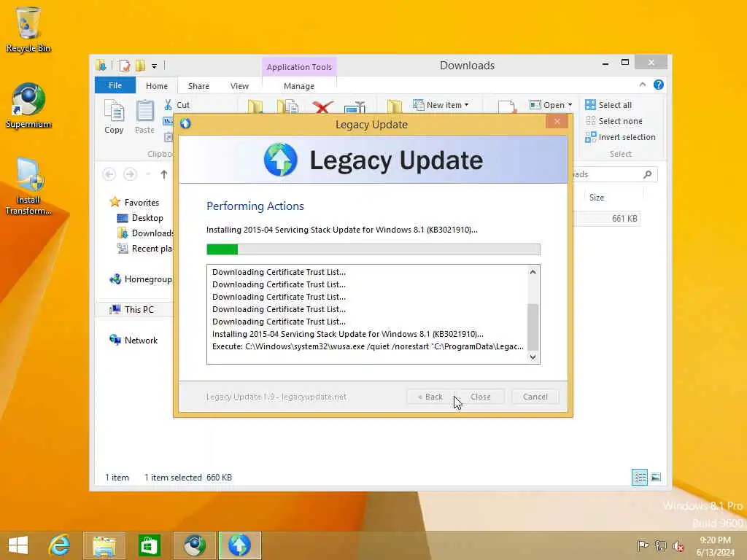Open the File menu tab
Screen dimensions: 747x560
pos(115,85)
